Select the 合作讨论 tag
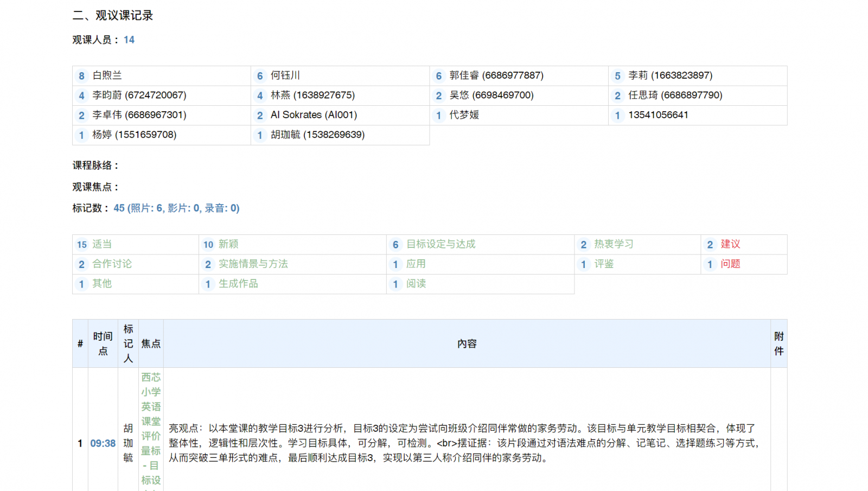The width and height of the screenshot is (868, 491). coord(112,264)
